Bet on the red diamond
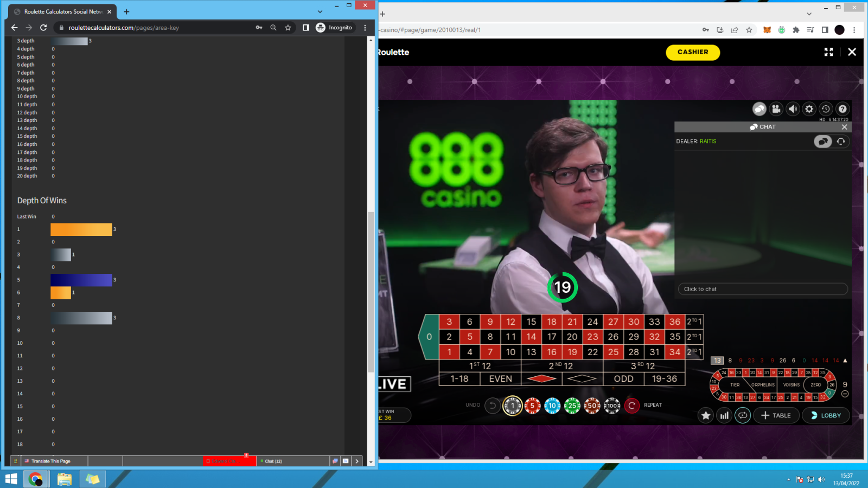The width and height of the screenshot is (868, 488). (x=541, y=379)
